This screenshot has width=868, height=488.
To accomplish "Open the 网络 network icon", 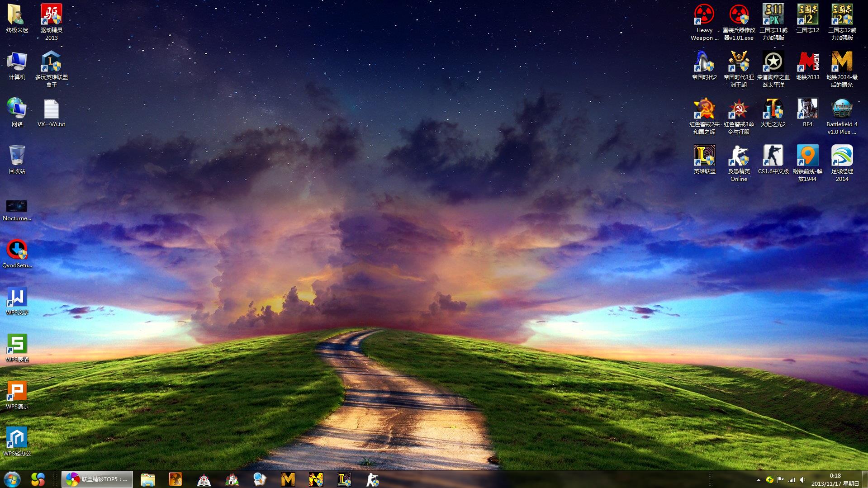I will (x=17, y=113).
